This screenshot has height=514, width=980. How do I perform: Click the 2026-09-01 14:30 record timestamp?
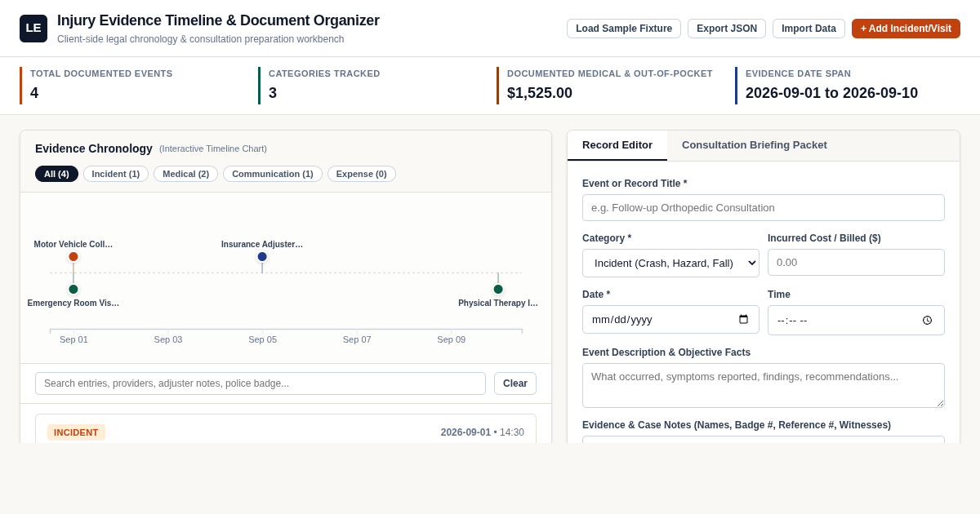click(483, 432)
